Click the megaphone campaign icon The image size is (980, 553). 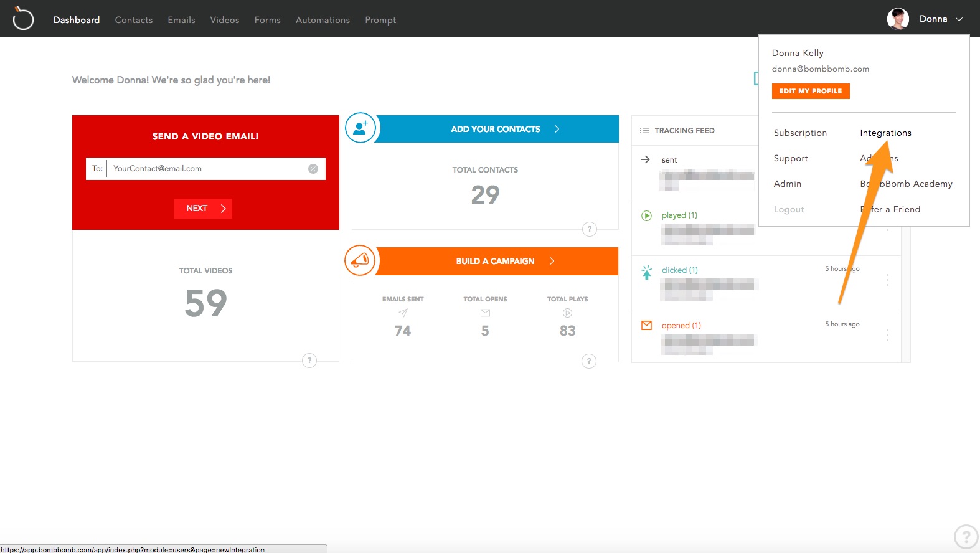coord(360,260)
